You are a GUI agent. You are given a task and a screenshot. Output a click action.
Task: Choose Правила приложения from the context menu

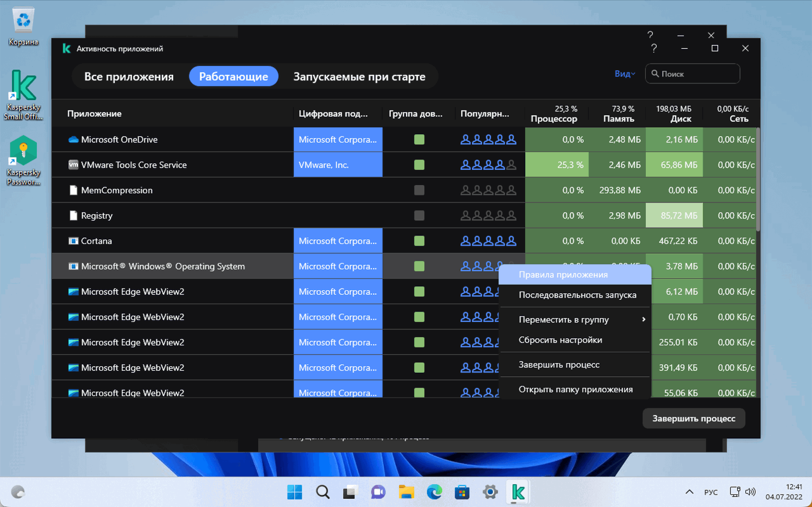[x=575, y=275]
